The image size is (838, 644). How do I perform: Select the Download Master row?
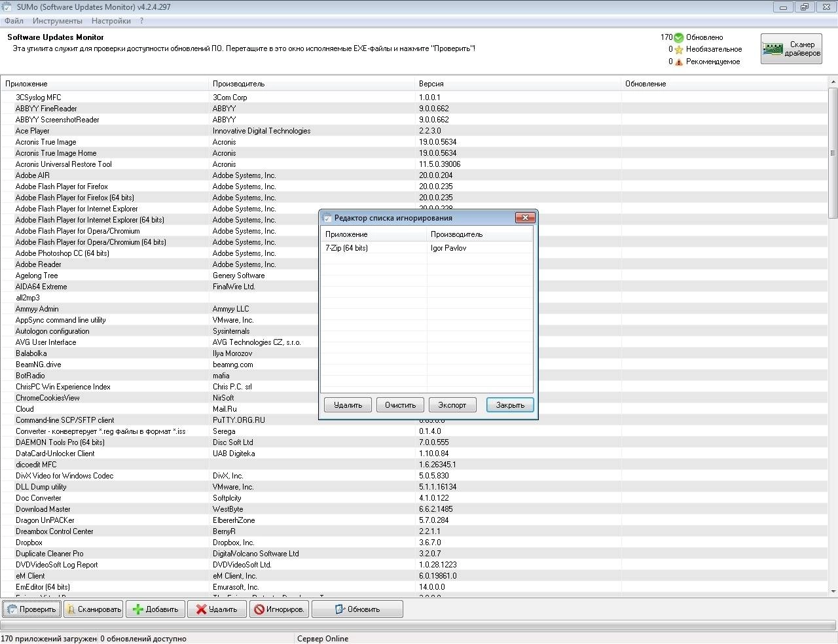[x=414, y=509]
